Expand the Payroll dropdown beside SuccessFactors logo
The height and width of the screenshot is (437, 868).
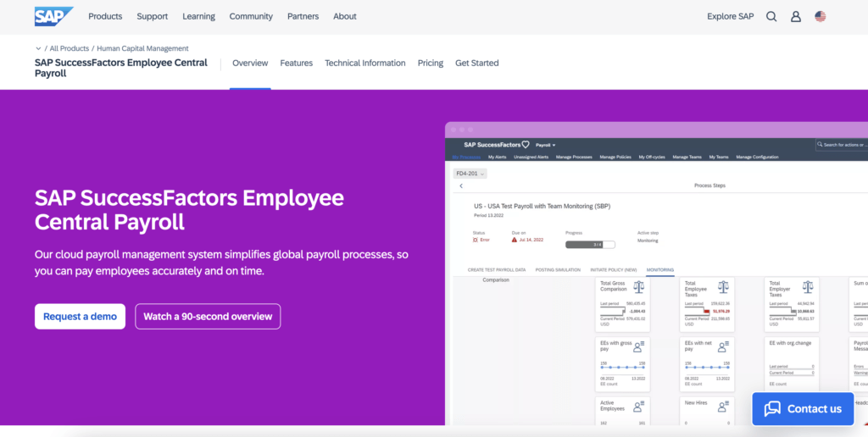point(545,145)
